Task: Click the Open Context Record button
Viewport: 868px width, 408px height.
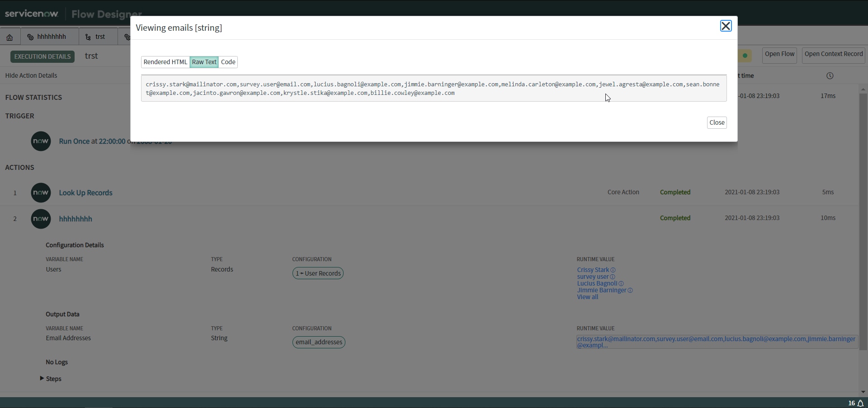Action: pos(833,54)
